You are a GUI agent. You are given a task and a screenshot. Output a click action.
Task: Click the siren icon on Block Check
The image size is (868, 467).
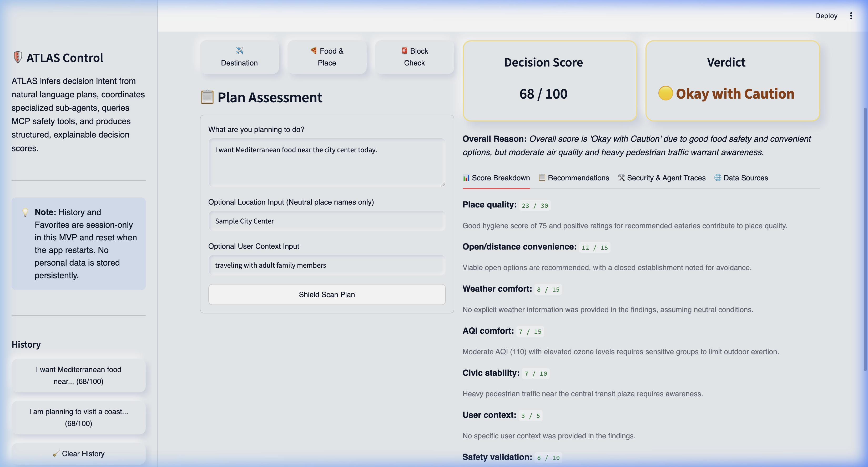click(404, 51)
